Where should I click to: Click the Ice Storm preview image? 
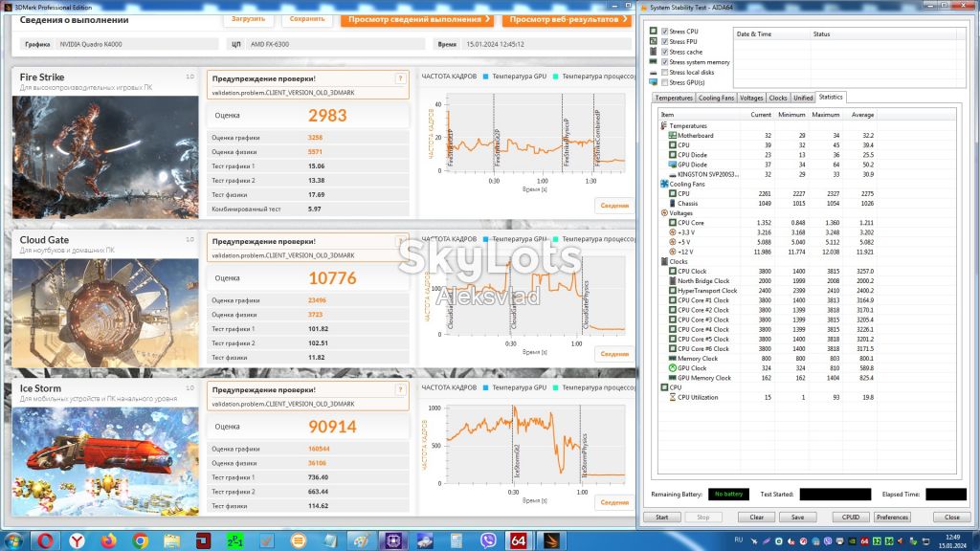click(x=105, y=462)
